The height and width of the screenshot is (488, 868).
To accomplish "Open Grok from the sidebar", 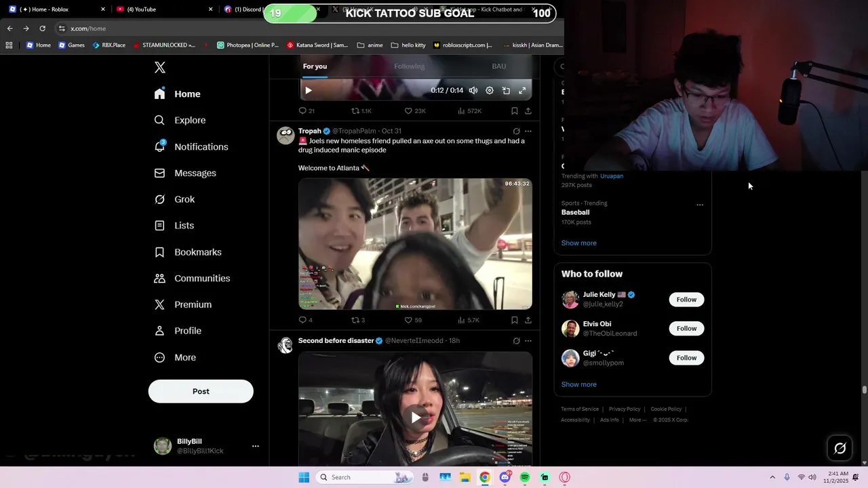I will [x=174, y=199].
